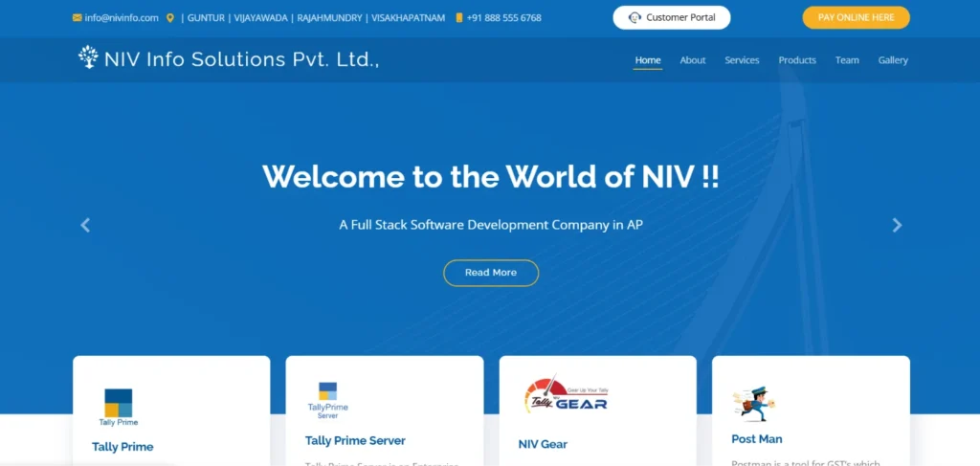980x466 pixels.
Task: Click the Welcome to the World of NIV heading
Action: [491, 177]
